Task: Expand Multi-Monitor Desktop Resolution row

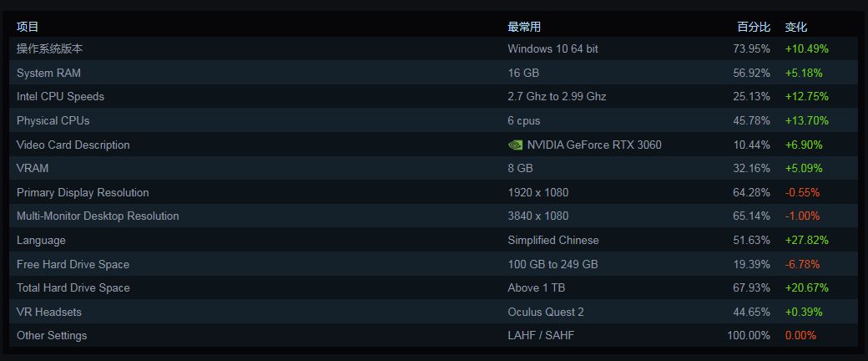Action: (433, 216)
